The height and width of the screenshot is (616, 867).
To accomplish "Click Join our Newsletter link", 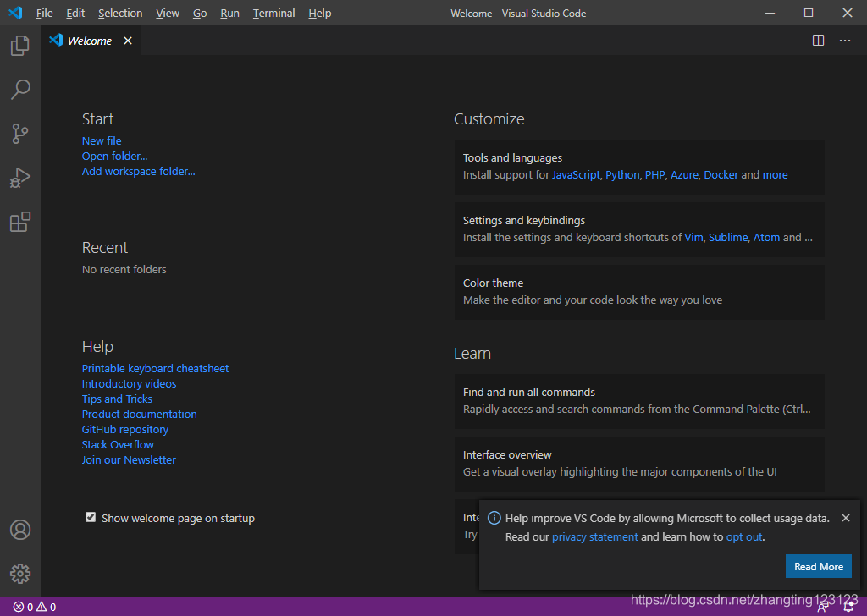I will tap(129, 459).
